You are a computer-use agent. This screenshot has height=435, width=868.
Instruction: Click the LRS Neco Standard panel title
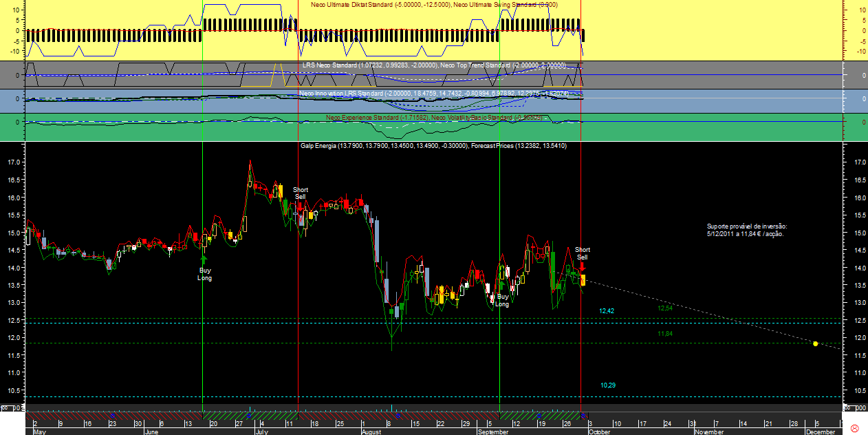click(434, 65)
